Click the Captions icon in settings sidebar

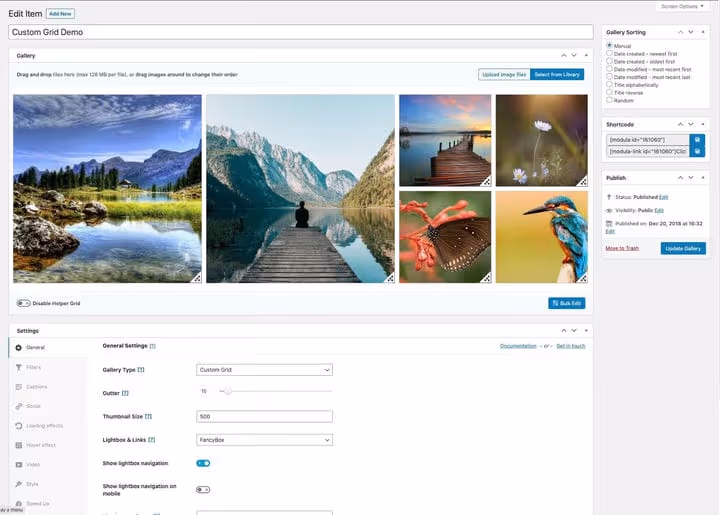(19, 386)
